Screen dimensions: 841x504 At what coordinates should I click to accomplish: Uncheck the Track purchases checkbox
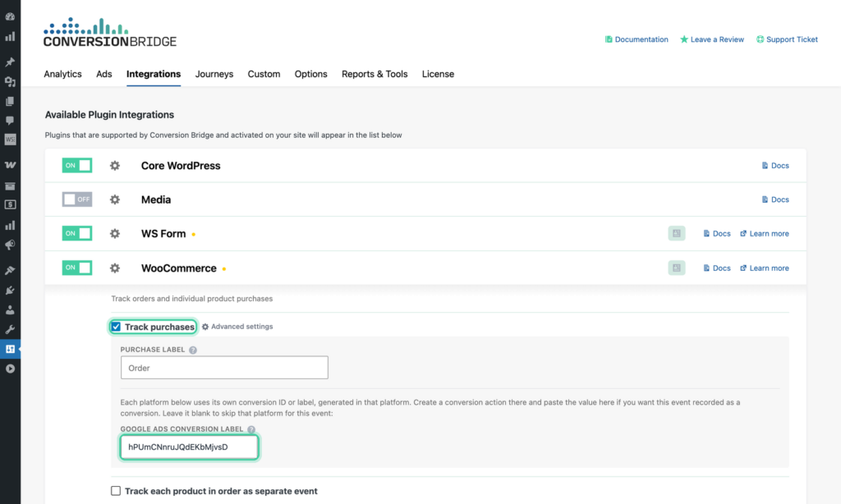116,327
